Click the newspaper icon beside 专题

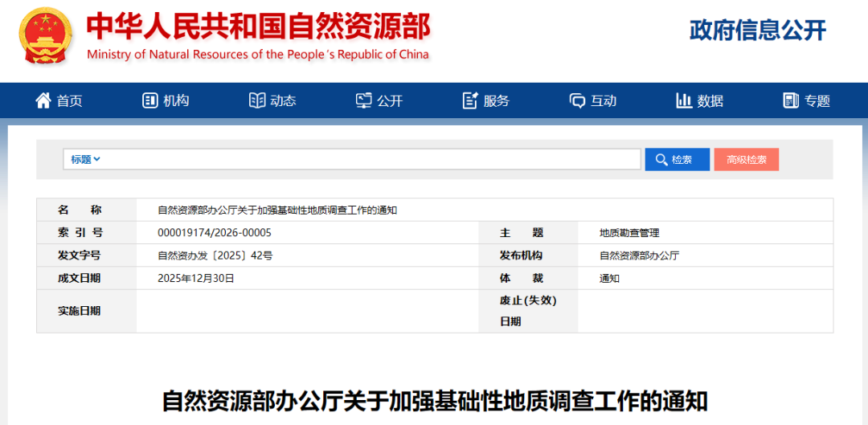[x=791, y=100]
